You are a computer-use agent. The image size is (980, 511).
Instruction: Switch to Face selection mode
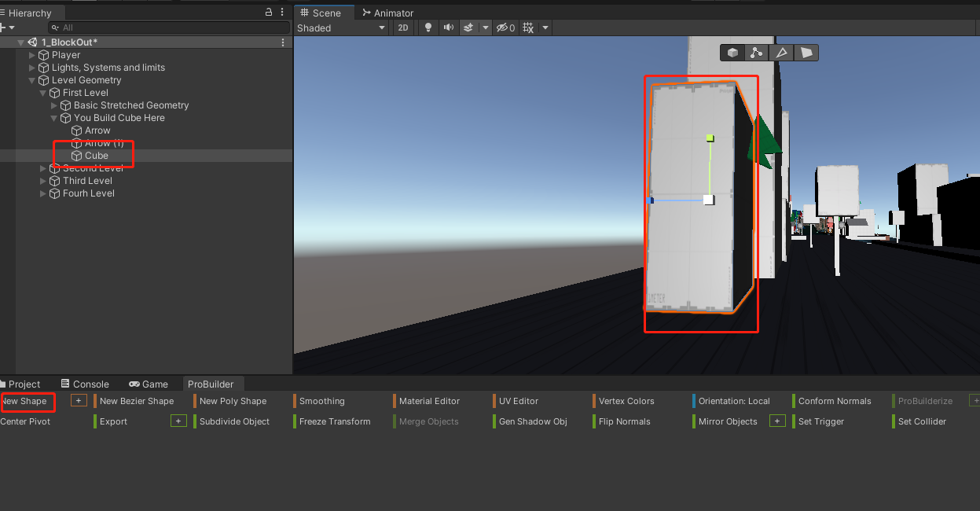[807, 53]
